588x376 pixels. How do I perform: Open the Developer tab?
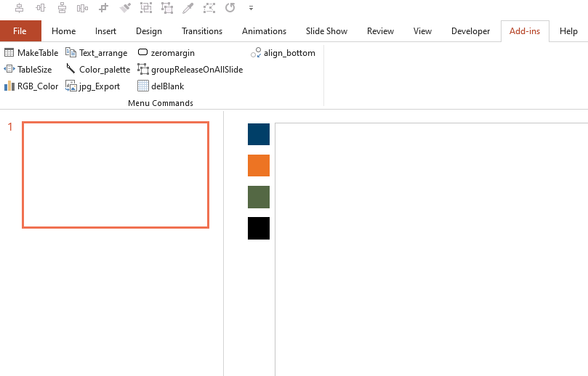click(471, 31)
